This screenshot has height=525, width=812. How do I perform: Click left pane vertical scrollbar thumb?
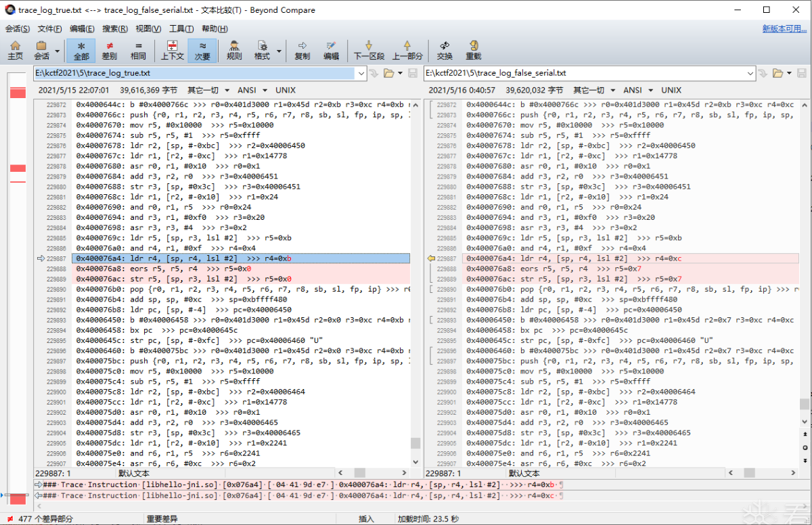pyautogui.click(x=415, y=443)
